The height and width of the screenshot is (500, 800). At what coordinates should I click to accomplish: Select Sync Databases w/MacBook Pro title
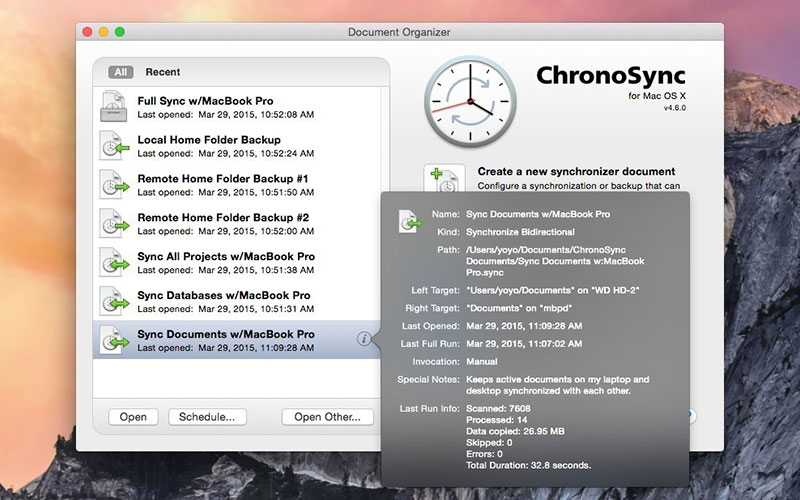(223, 295)
